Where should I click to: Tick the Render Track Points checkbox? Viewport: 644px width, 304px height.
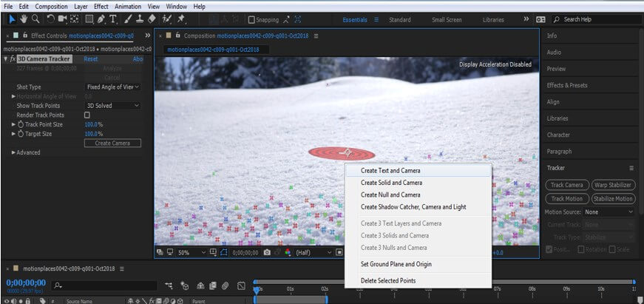[x=87, y=115]
